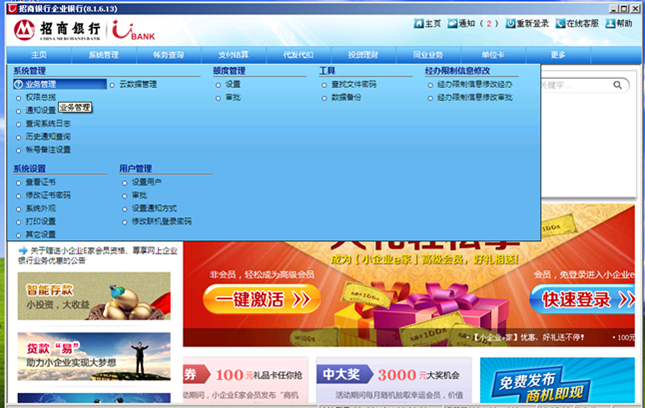Open the 代发代扣 navigation tab
Viewport: 645px width, 408px height.
click(x=298, y=55)
